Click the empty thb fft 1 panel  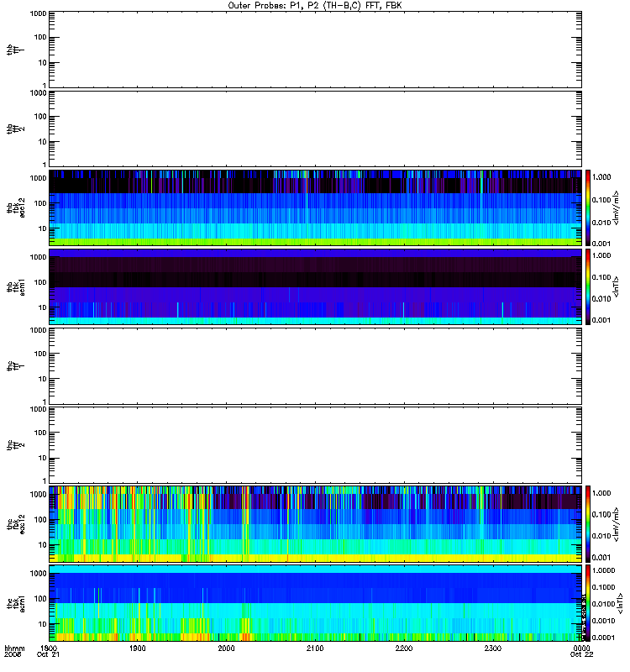[315, 50]
